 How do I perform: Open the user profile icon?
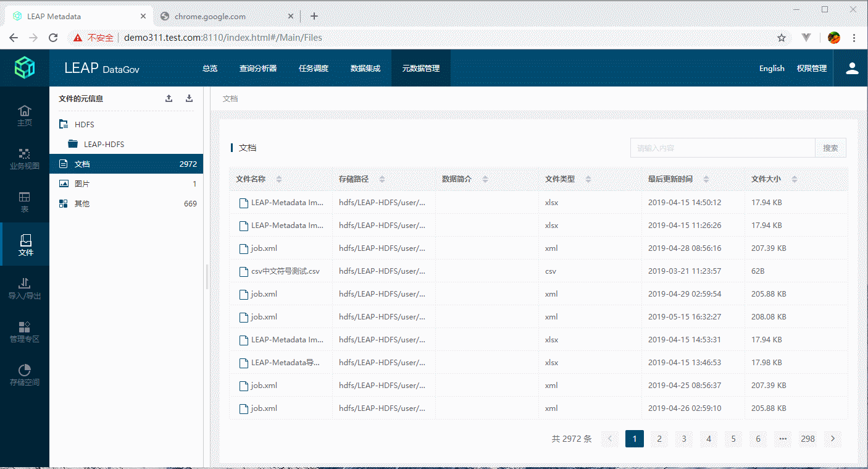[x=852, y=68]
